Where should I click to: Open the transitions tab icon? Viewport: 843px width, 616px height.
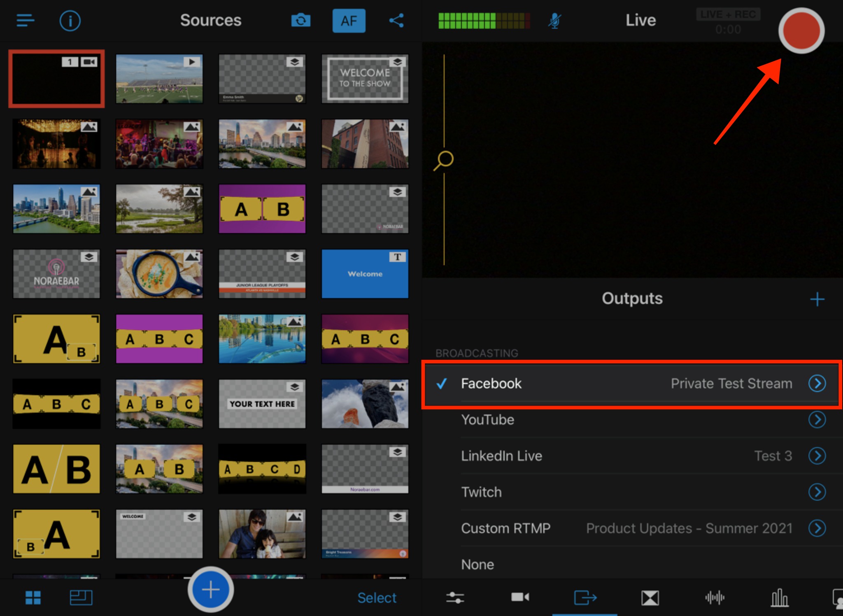[650, 597]
